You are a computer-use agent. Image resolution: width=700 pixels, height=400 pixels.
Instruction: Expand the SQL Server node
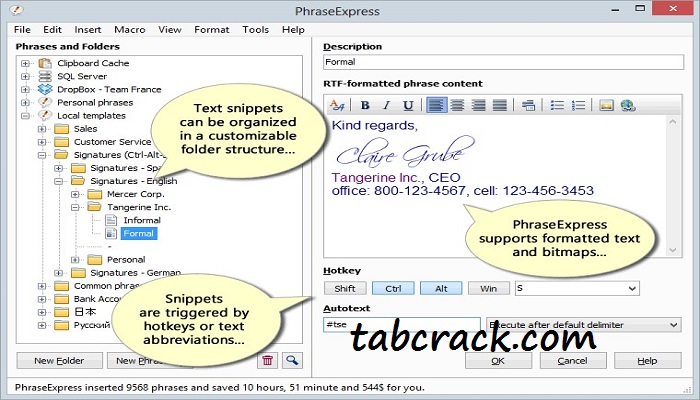click(25, 76)
